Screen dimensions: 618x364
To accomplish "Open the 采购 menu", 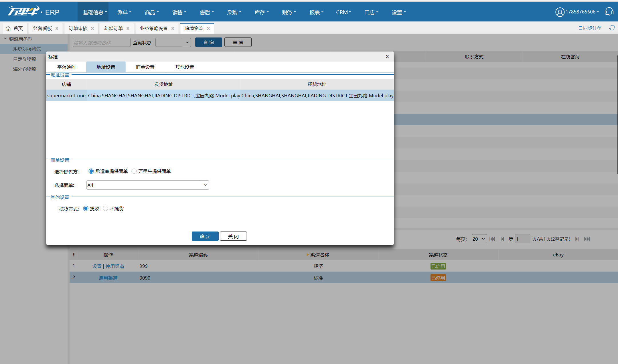I will [234, 12].
